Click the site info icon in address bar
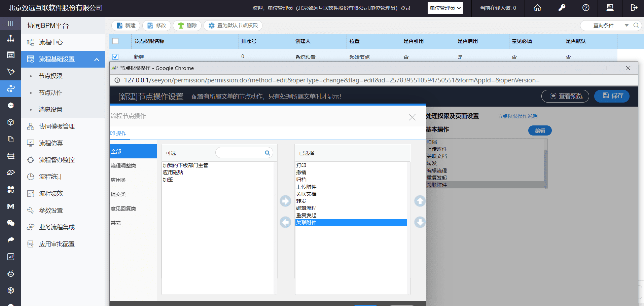Screen dimensions: 644x306 [117, 80]
